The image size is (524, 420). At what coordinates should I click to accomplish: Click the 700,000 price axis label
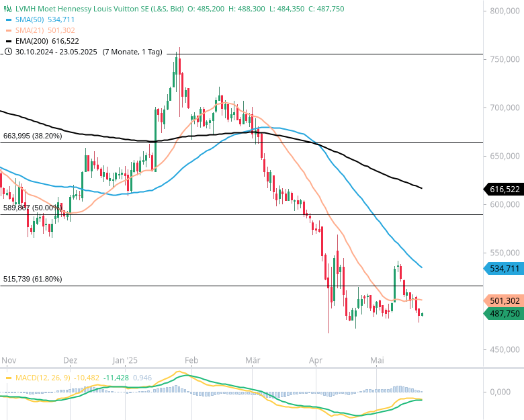pyautogui.click(x=505, y=108)
